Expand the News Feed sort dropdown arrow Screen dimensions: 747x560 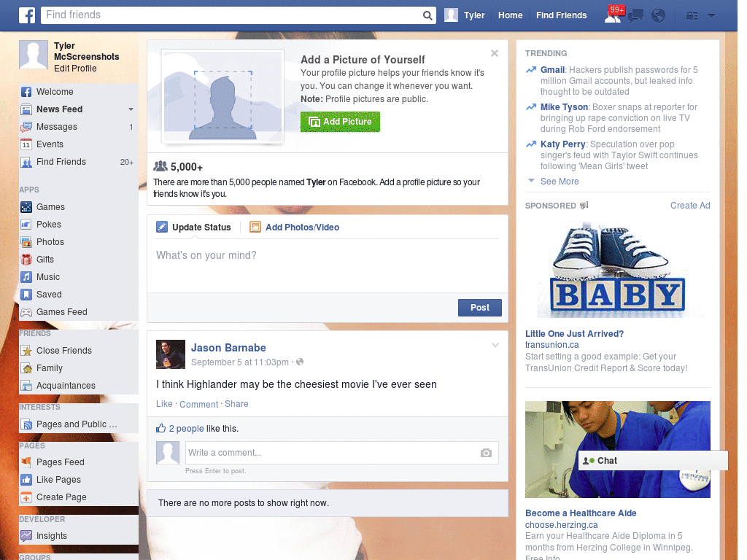[x=131, y=109]
